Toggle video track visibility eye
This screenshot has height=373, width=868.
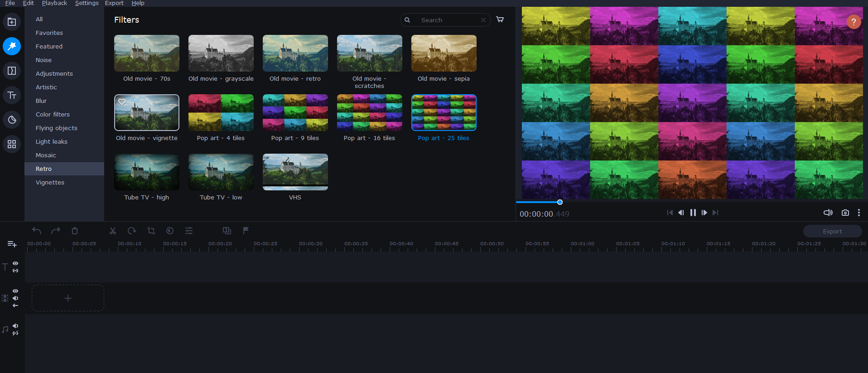pos(15,291)
